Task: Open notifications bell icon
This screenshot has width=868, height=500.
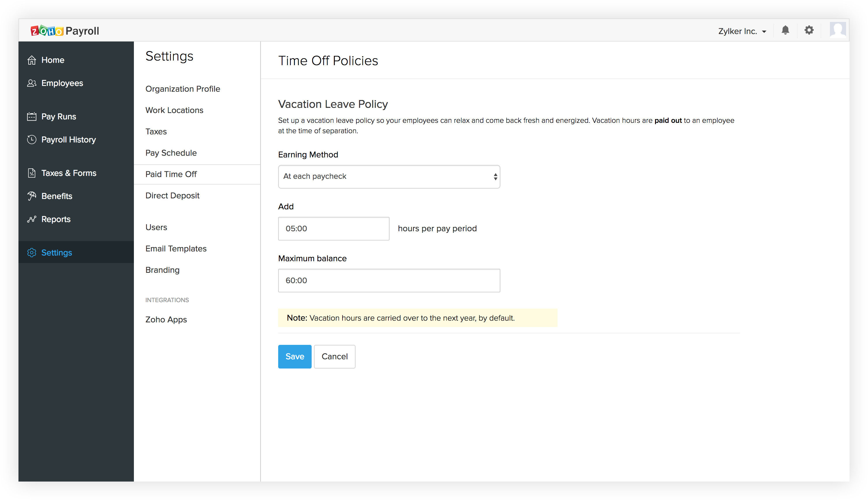Action: [x=785, y=30]
